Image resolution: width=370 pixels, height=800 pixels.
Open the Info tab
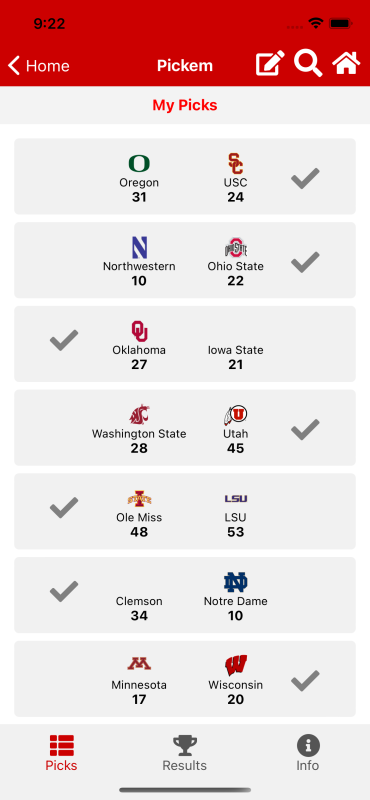(x=308, y=753)
